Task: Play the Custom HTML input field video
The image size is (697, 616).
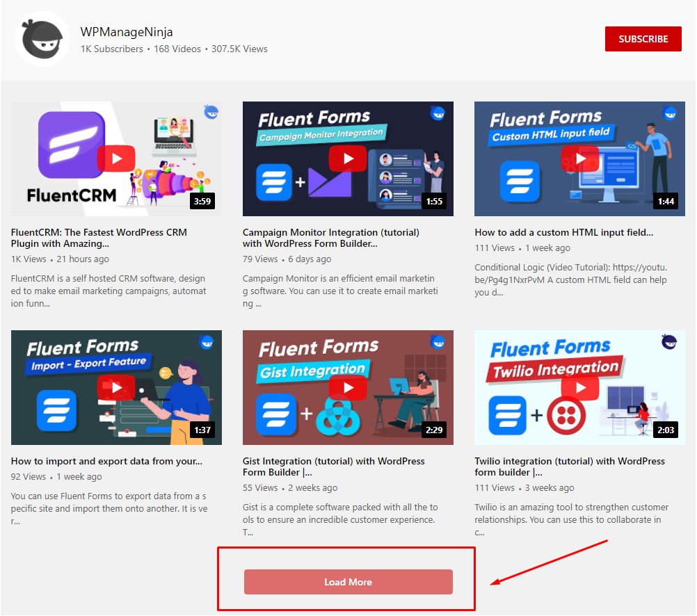Action: [579, 159]
